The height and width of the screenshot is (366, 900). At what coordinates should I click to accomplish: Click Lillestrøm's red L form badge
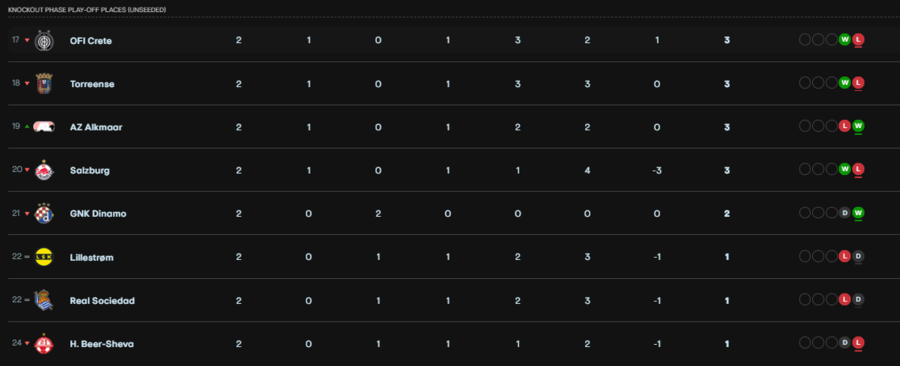click(x=844, y=256)
